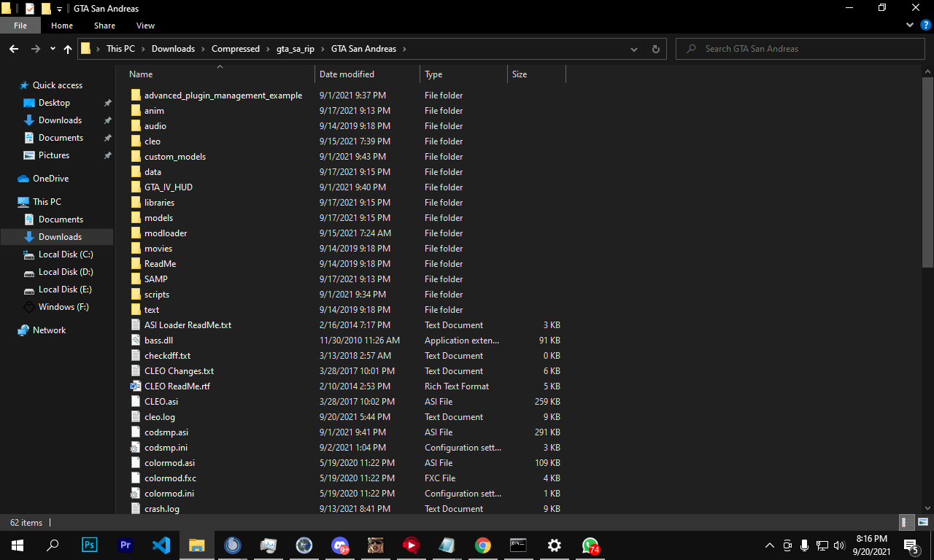The image size is (934, 560).
Task: Open the address bar history dropdown
Action: [x=634, y=49]
